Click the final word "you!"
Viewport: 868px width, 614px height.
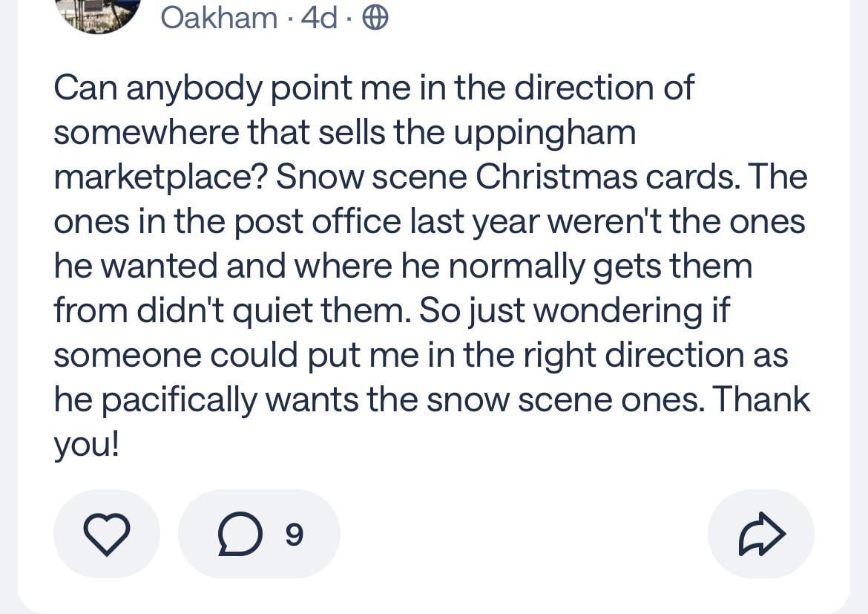click(x=85, y=445)
